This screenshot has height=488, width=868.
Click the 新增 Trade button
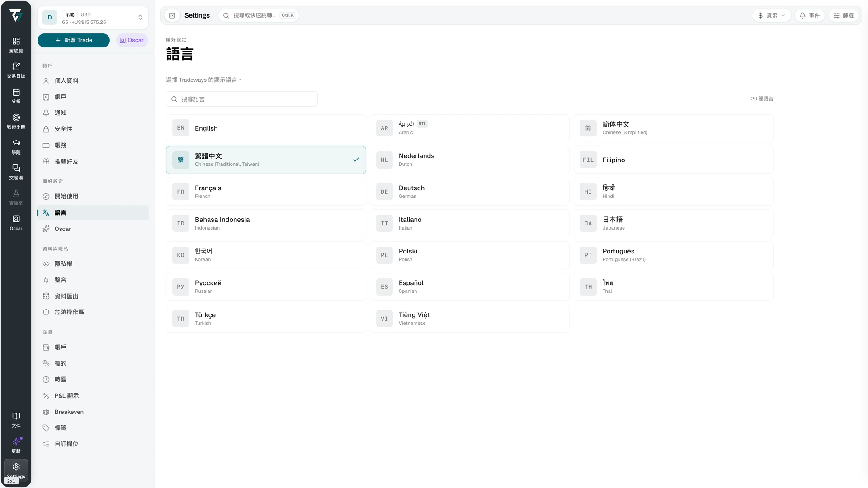click(74, 40)
